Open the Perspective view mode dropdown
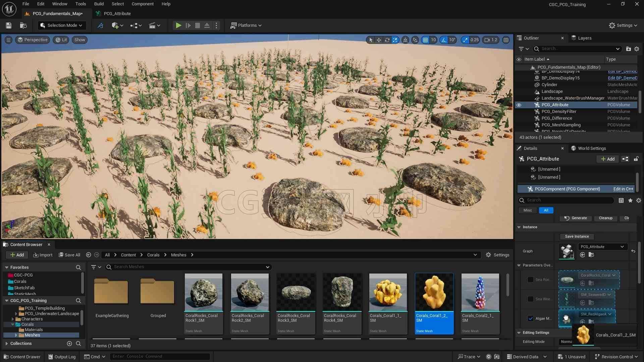 pyautogui.click(x=33, y=40)
